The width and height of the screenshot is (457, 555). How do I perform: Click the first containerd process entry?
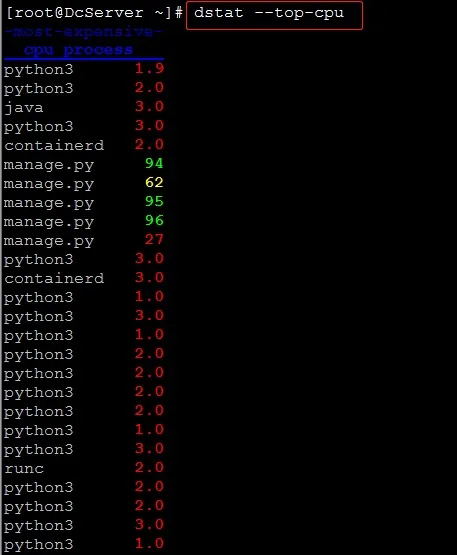pyautogui.click(x=54, y=145)
